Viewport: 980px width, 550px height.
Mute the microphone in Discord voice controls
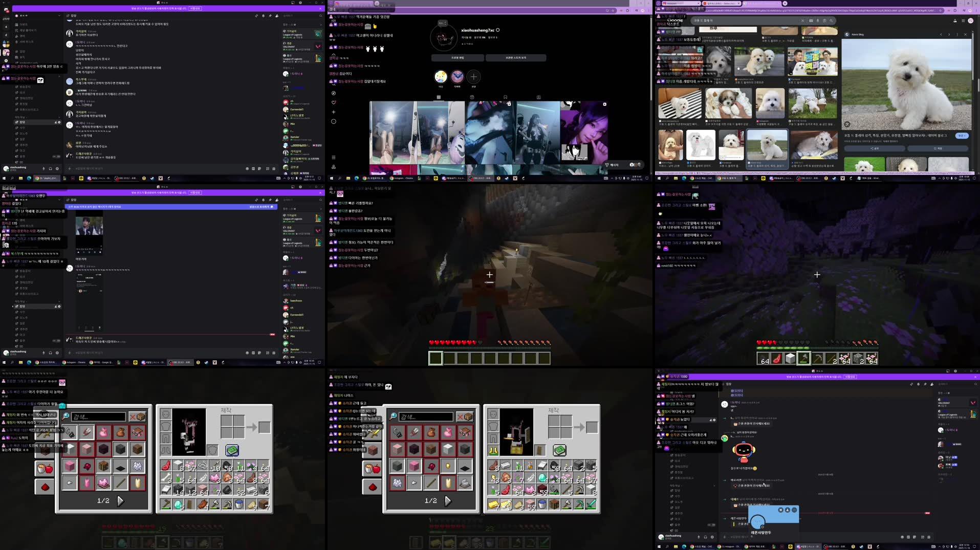(43, 168)
